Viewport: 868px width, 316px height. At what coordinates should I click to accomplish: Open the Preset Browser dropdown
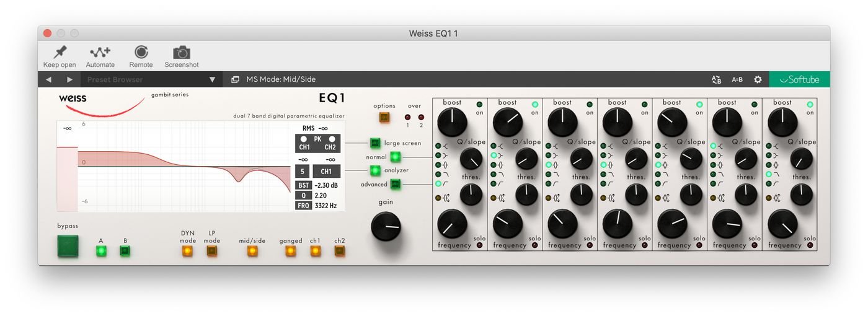click(151, 79)
